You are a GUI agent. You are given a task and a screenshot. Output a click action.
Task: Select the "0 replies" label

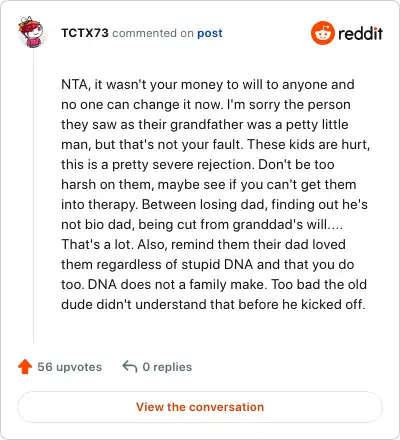167,367
